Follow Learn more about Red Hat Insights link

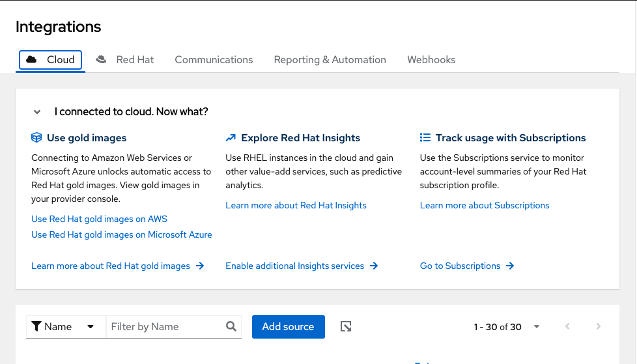coord(296,205)
